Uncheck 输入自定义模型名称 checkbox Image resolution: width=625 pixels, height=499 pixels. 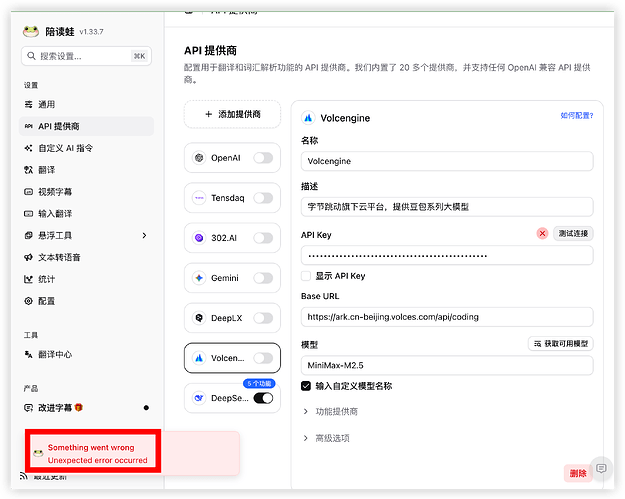[306, 386]
